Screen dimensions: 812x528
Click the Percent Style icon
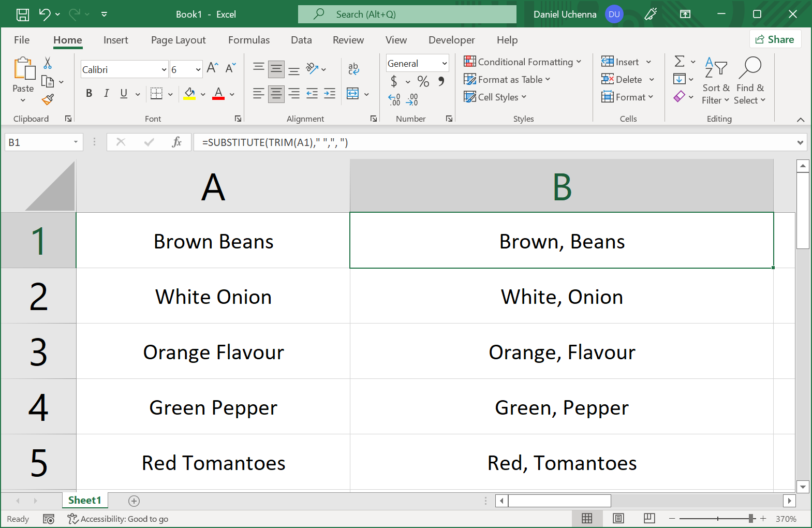click(x=423, y=81)
